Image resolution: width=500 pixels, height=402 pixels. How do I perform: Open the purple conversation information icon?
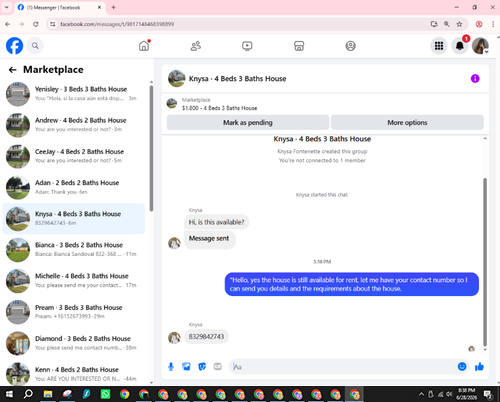[x=475, y=79]
